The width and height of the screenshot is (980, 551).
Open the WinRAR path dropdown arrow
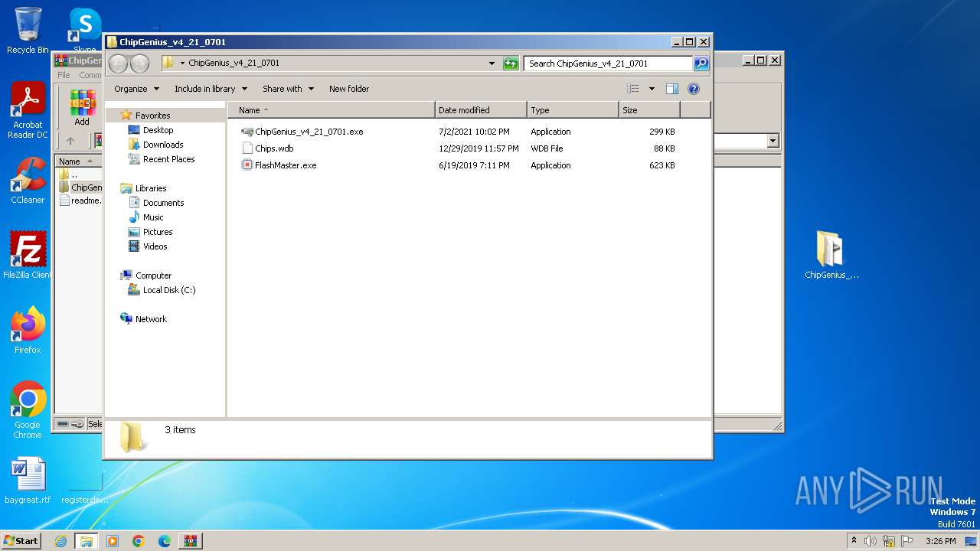click(x=773, y=141)
